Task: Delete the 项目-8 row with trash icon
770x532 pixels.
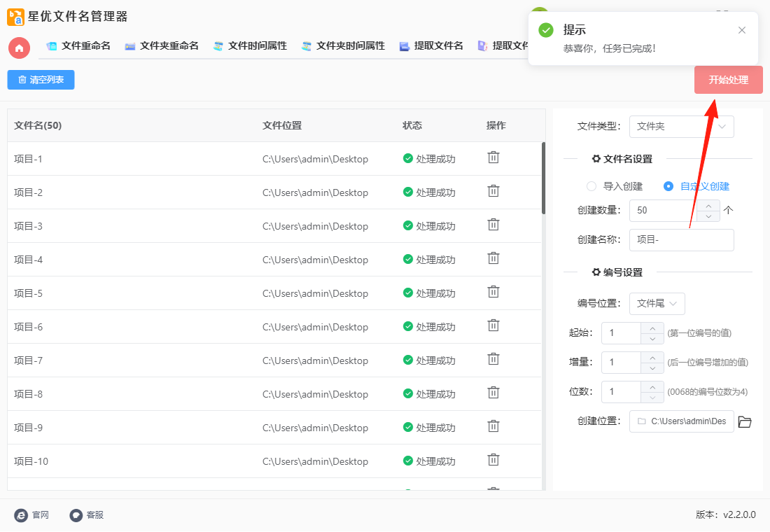Action: tap(493, 393)
